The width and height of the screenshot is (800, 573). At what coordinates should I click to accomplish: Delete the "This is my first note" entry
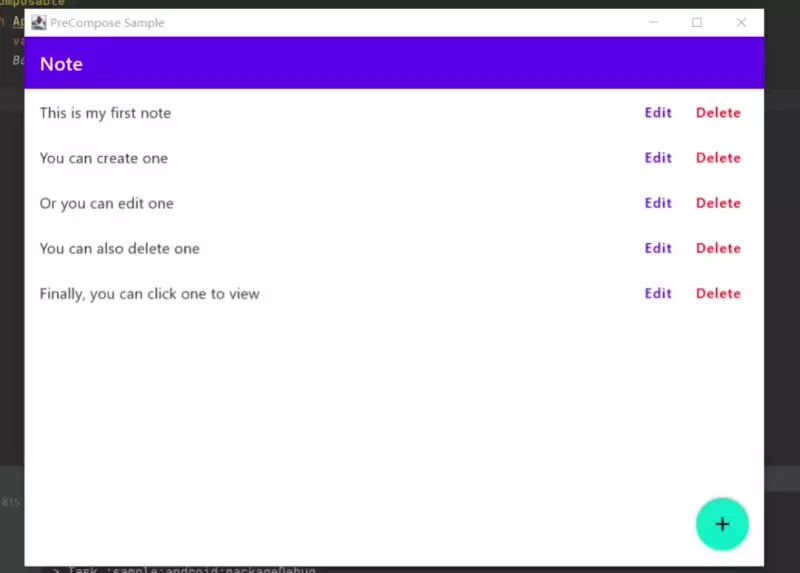click(718, 113)
